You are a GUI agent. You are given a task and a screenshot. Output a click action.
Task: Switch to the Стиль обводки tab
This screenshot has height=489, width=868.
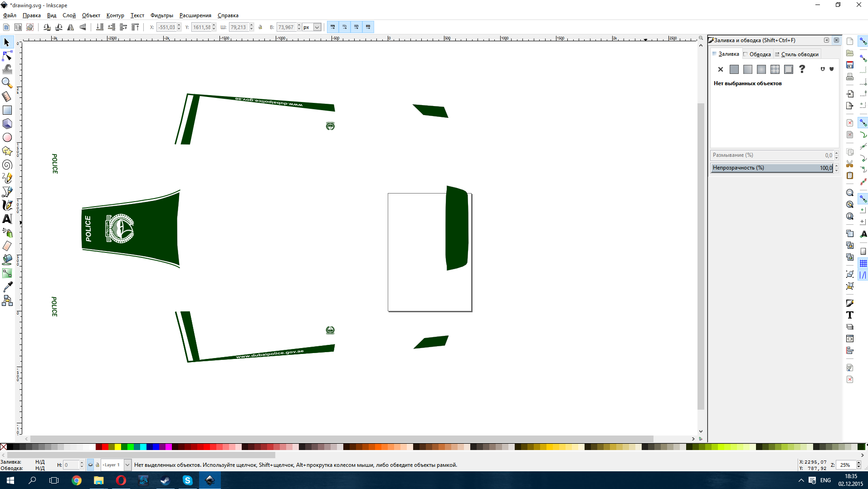pyautogui.click(x=797, y=54)
